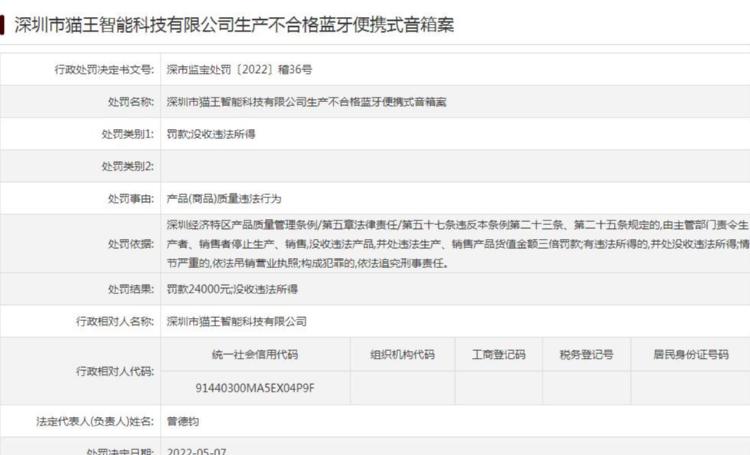Click the document number 深市监宝处罚〔2022〕稽36号
Viewport: 750px width, 455px height.
pyautogui.click(x=239, y=70)
